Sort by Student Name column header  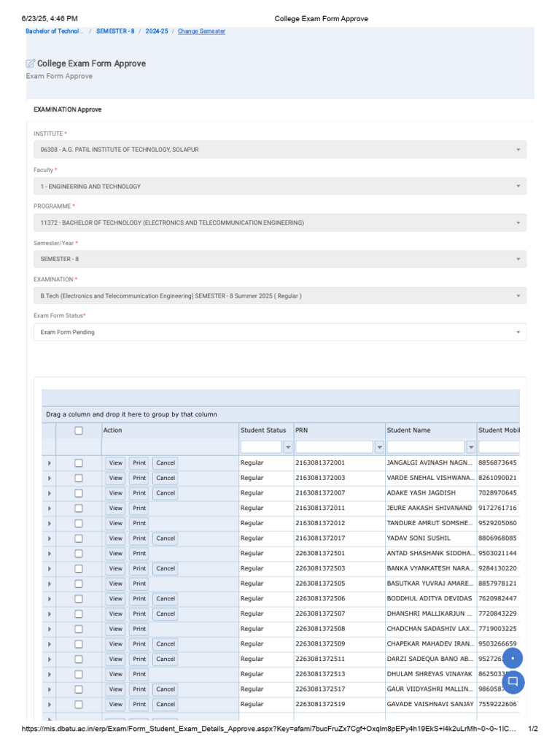click(408, 430)
